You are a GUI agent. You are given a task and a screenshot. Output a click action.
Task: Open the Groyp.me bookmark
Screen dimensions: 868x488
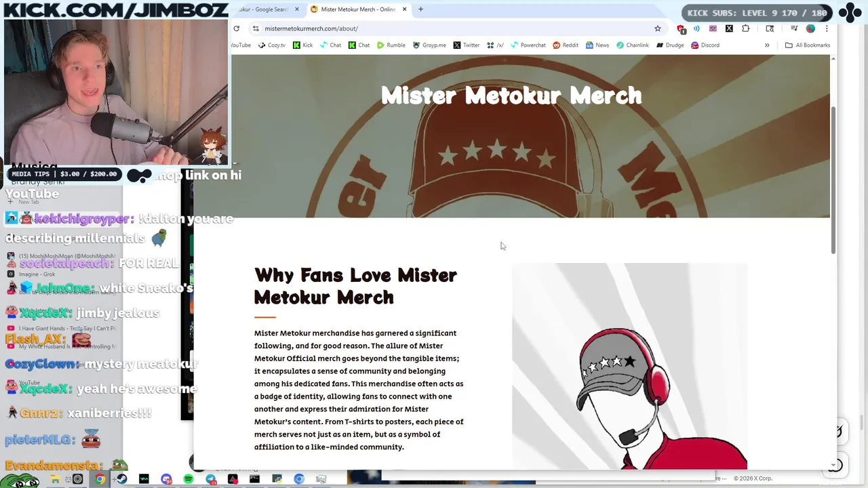429,45
